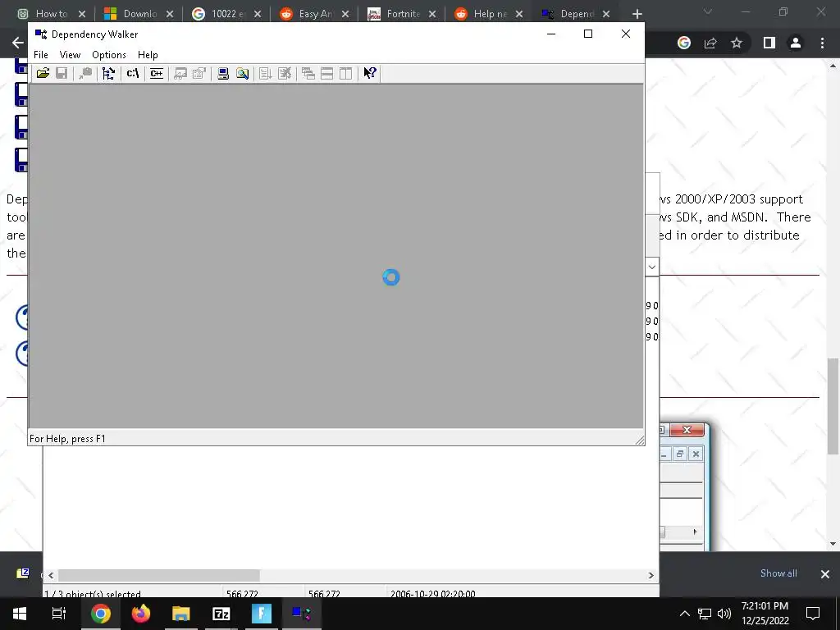The width and height of the screenshot is (840, 630).
Task: Click the Copy toolbar icon
Action: (85, 73)
